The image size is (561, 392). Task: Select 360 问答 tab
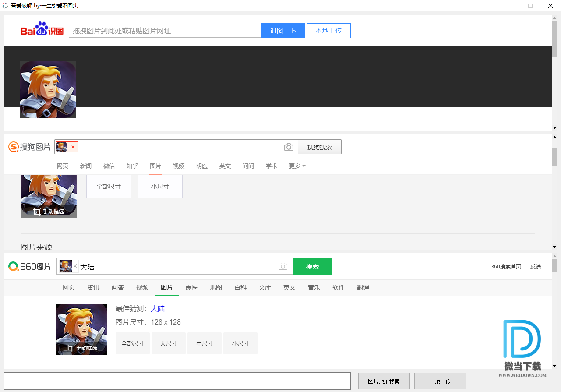[x=118, y=287]
